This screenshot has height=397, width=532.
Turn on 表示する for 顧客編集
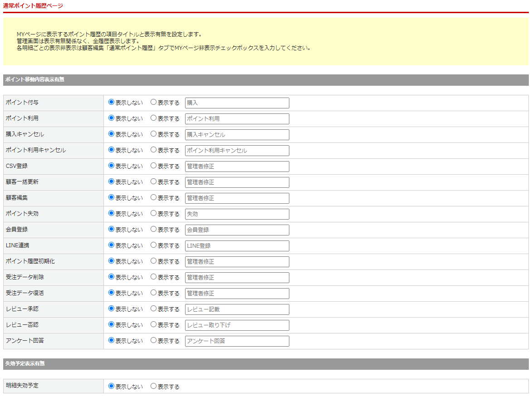(153, 198)
